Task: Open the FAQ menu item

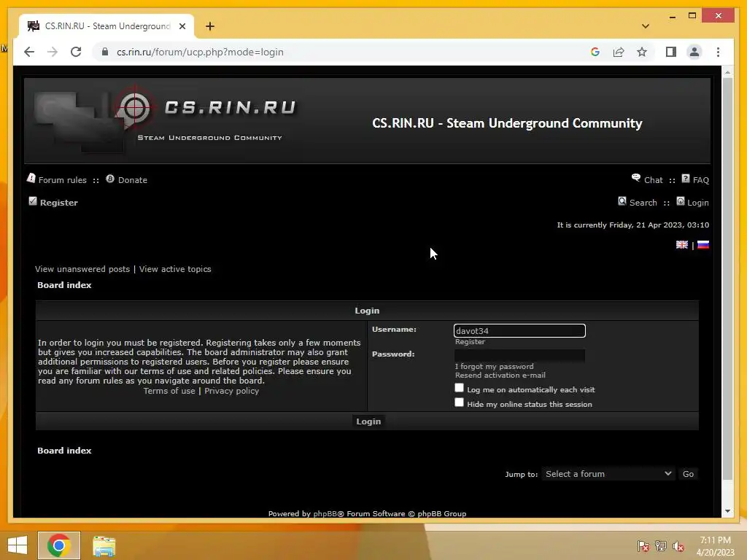Action: tap(701, 180)
